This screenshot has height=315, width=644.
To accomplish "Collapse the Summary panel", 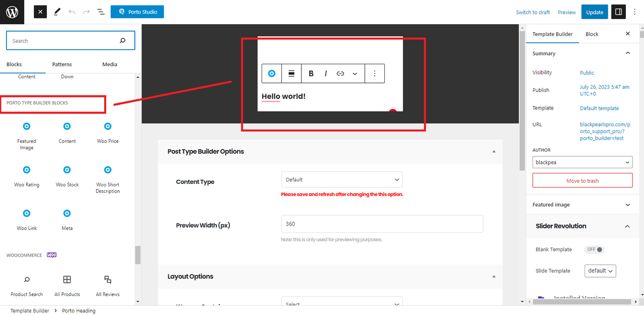I will 627,53.
